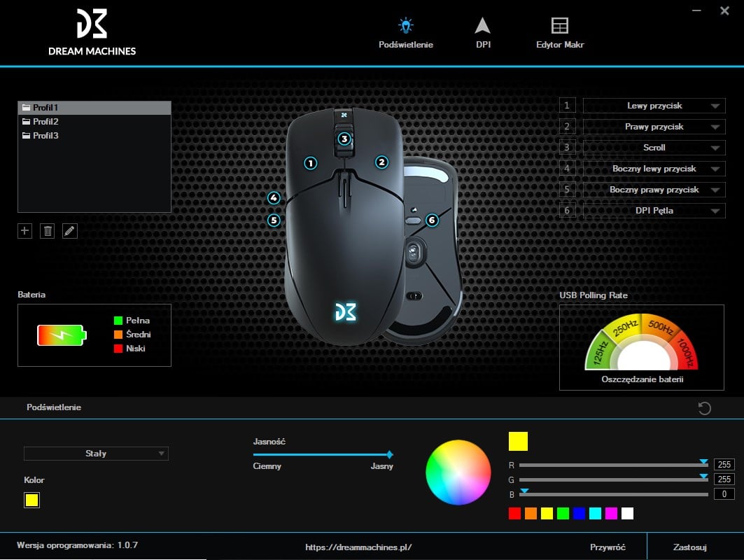744x560 pixels.
Task: Click the edit profile pencil icon
Action: tap(69, 231)
